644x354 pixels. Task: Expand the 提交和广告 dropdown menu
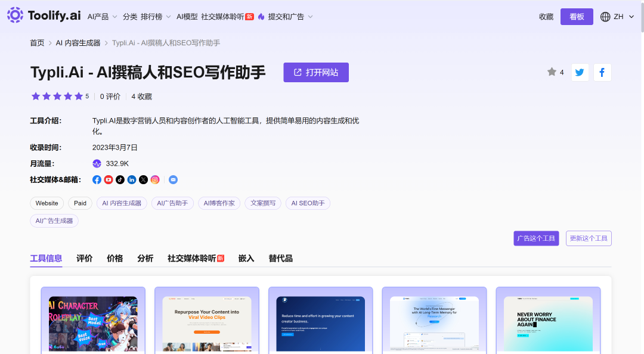tap(290, 17)
